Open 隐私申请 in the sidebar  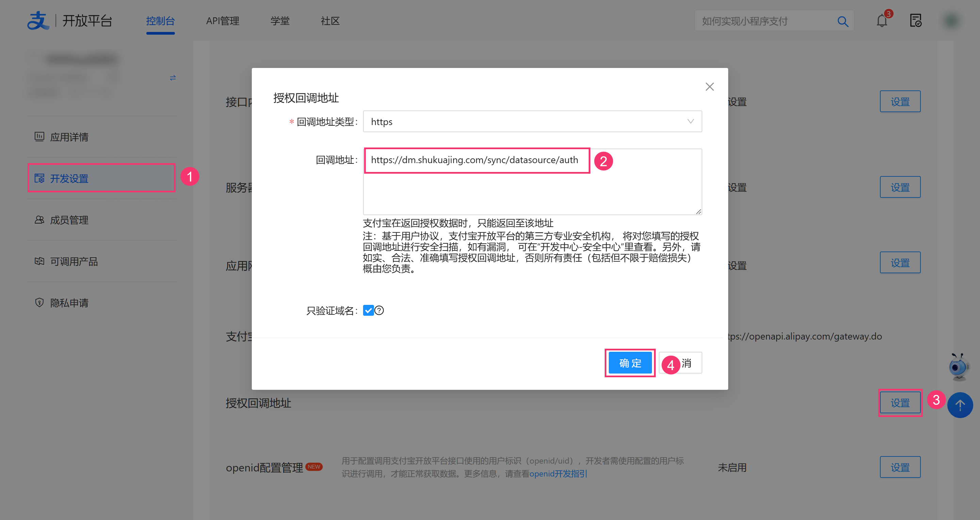[x=69, y=302]
